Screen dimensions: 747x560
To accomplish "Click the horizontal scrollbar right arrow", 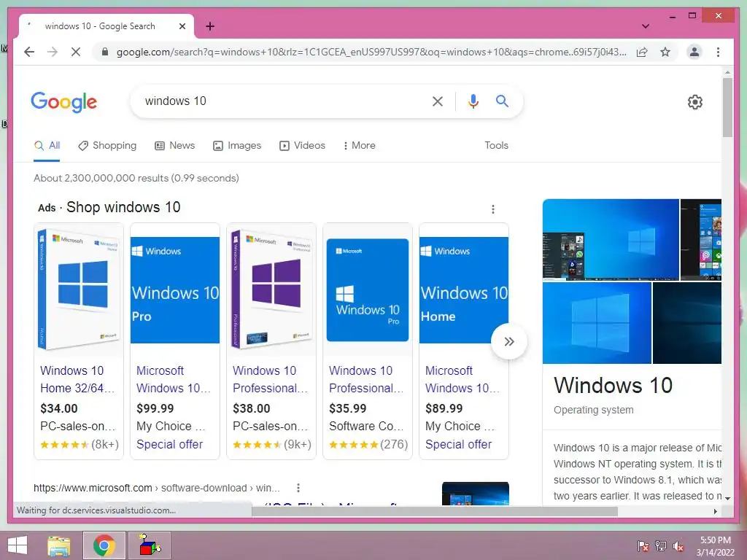I will 716,511.
